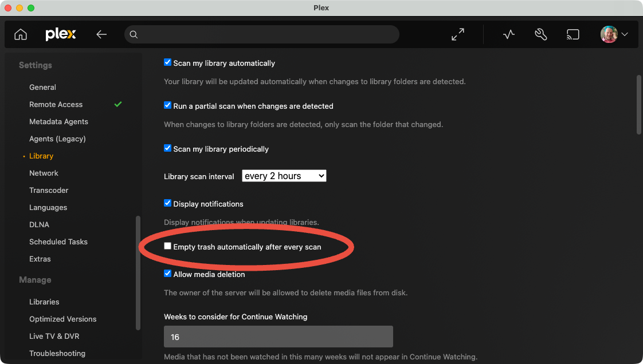Open the Cast screen icon
The height and width of the screenshot is (364, 643).
point(573,34)
